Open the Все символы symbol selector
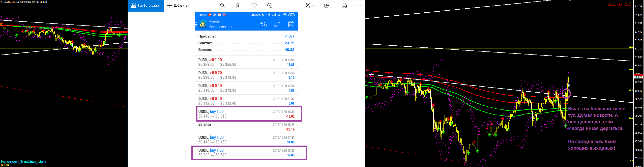Viewport: 644px width, 167px height. click(x=221, y=27)
